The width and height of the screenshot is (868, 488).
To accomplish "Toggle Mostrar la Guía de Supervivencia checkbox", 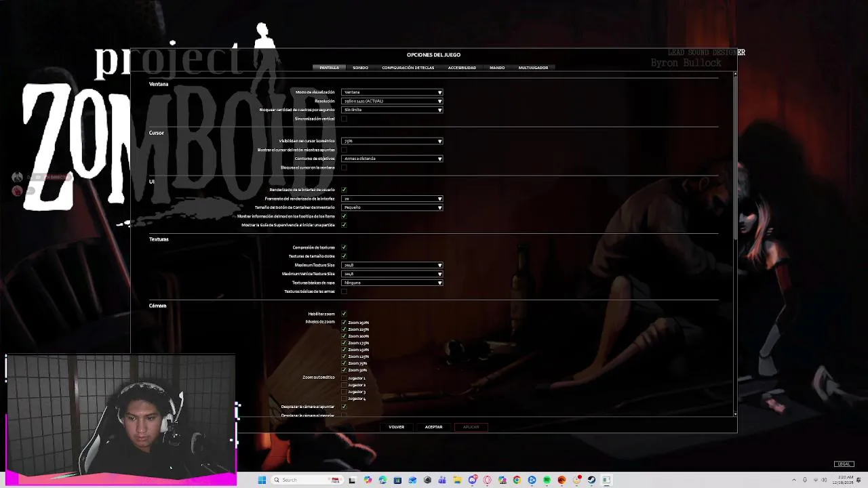I will [x=344, y=225].
